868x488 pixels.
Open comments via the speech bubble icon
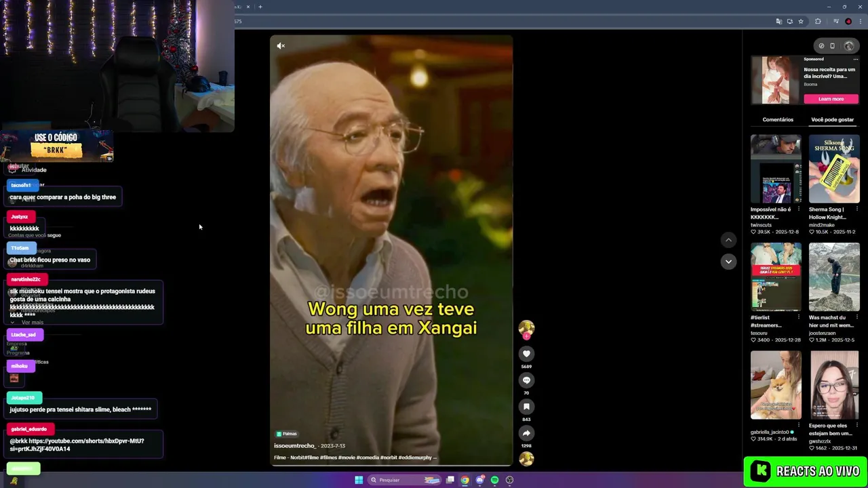coord(526,380)
